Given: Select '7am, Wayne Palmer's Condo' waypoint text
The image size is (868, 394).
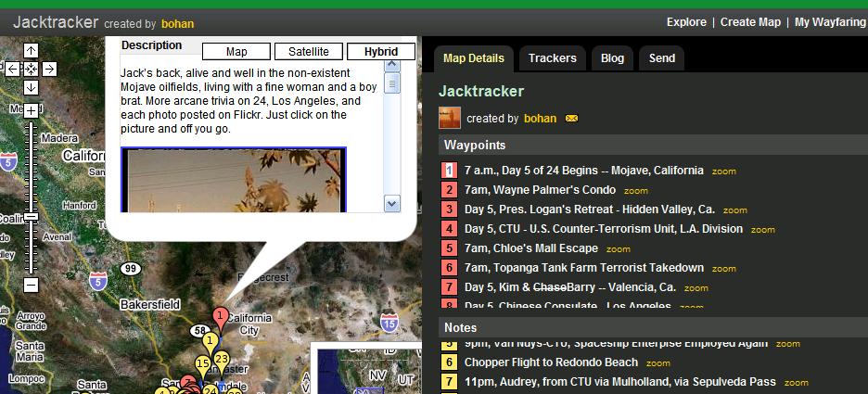Looking at the screenshot, I should pyautogui.click(x=541, y=190).
